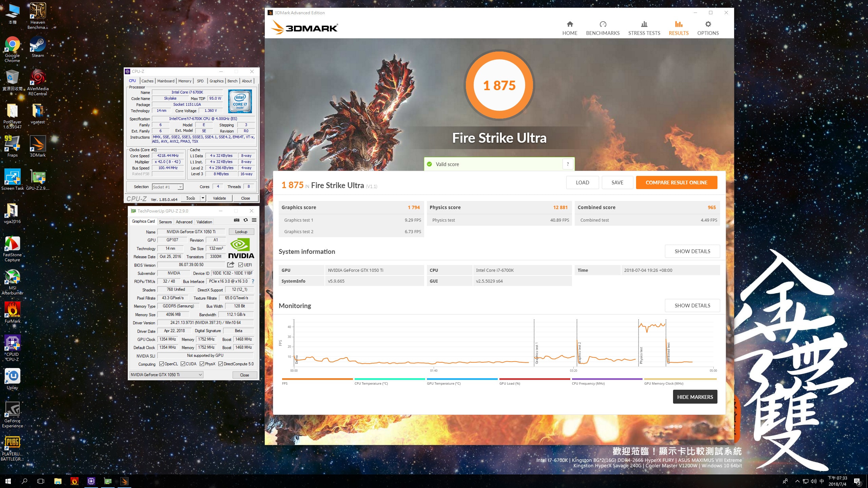The height and width of the screenshot is (488, 868).
Task: Click the Bus Interface question mark
Action: coord(253,281)
